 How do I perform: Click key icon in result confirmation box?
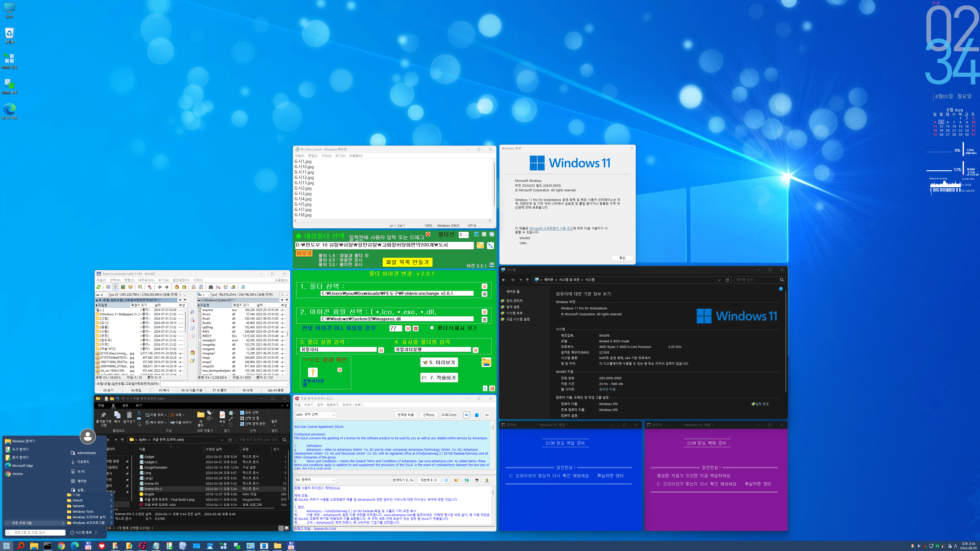click(x=313, y=372)
